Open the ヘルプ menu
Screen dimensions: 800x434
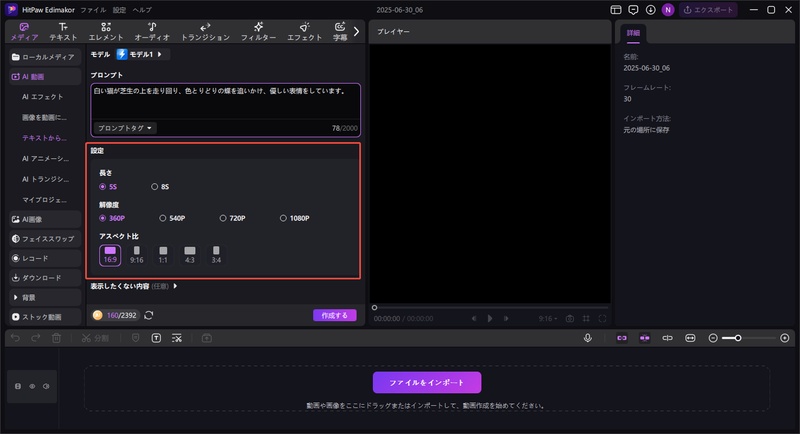(142, 10)
